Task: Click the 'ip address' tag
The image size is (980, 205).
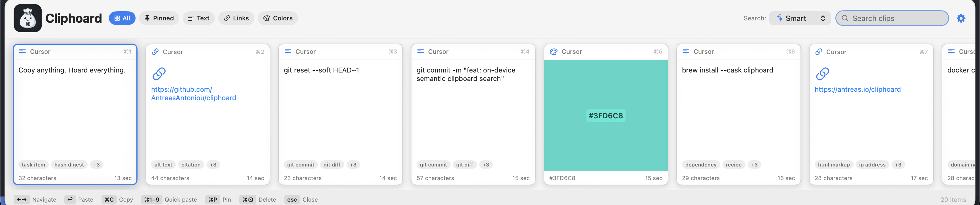Action: (x=872, y=165)
